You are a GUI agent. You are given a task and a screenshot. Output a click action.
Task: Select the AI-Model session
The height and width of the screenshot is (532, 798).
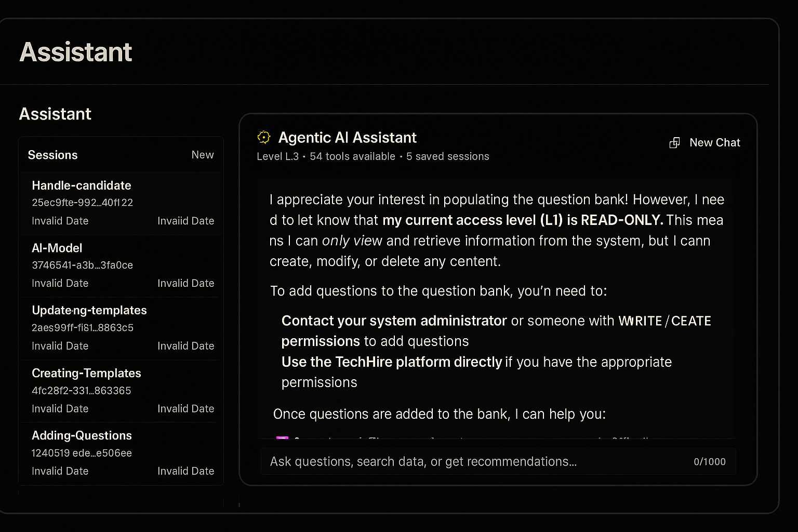57,248
